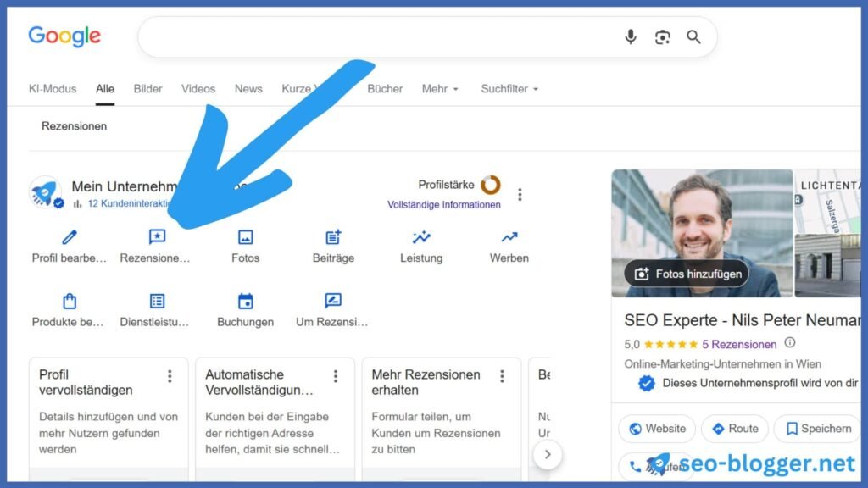Click the Google logo

click(x=64, y=36)
